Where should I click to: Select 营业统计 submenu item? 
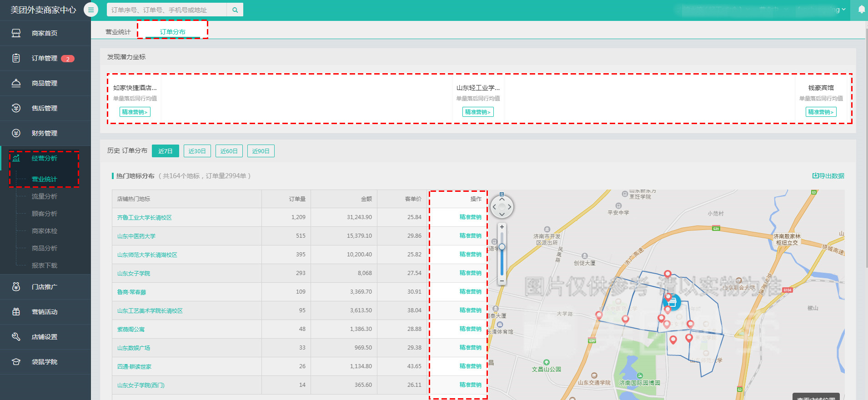pos(44,179)
